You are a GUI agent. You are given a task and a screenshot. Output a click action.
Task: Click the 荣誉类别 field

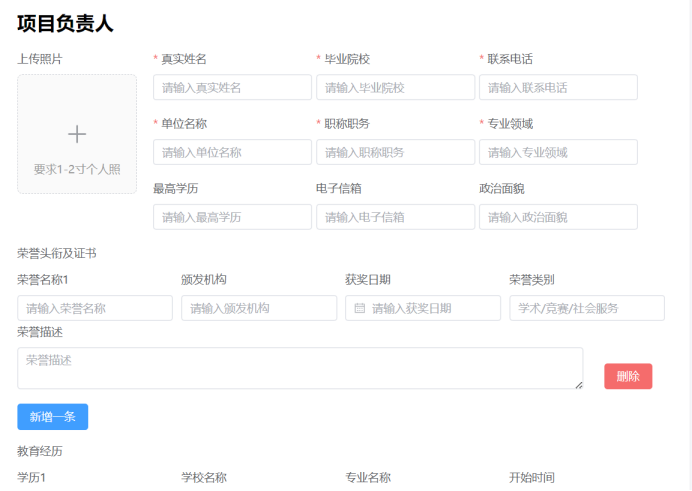[x=587, y=309]
